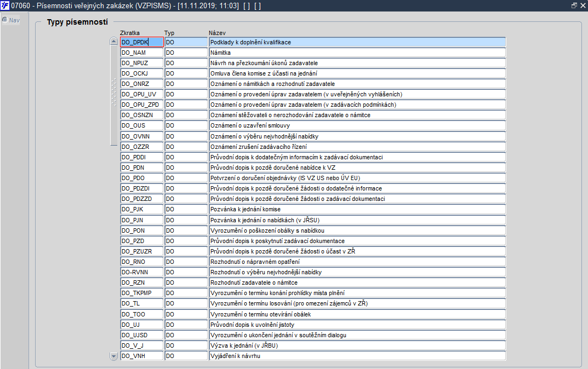588x369 pixels.
Task: Click 'Oznámení zrušení zadávacího řízení' field
Action: click(357, 147)
